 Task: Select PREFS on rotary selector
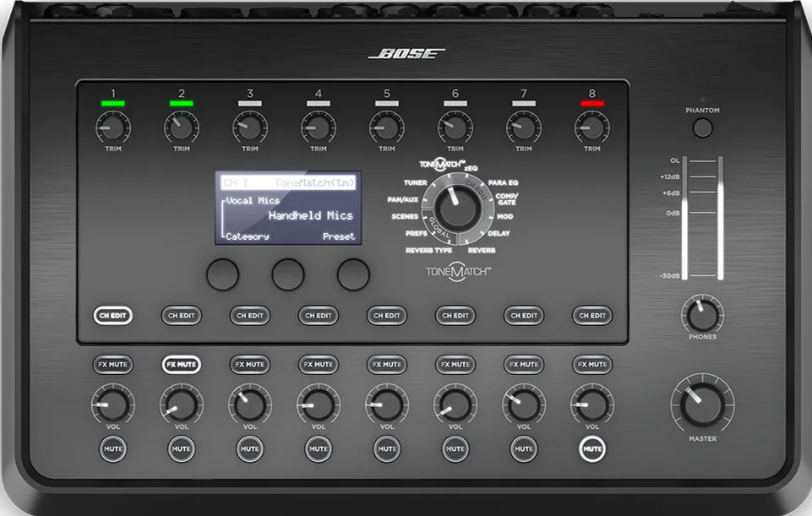pyautogui.click(x=417, y=233)
